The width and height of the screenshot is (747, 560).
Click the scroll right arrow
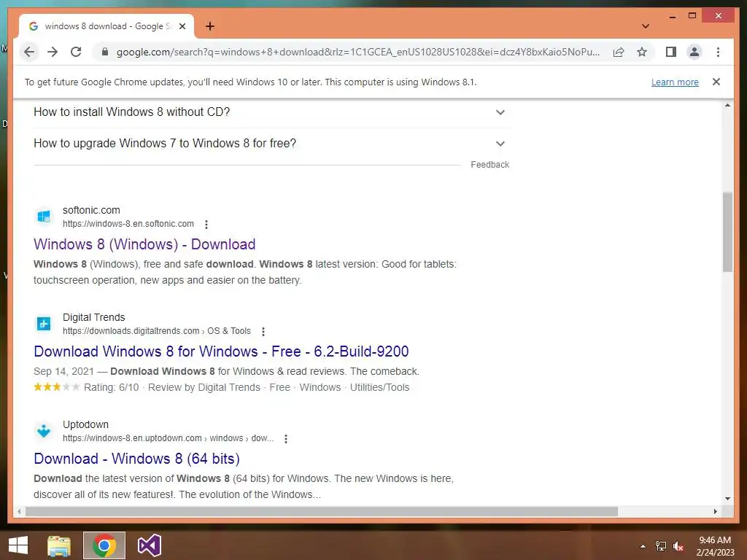coord(715,511)
